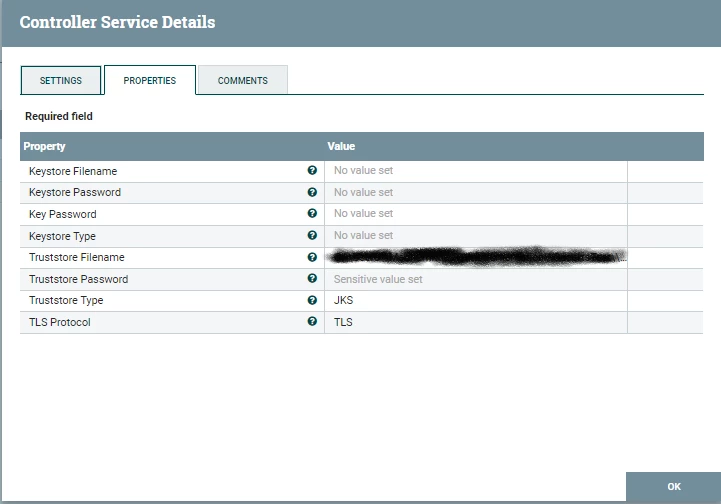Click Keystore Filename value field
The image size is (721, 504).
[476, 171]
